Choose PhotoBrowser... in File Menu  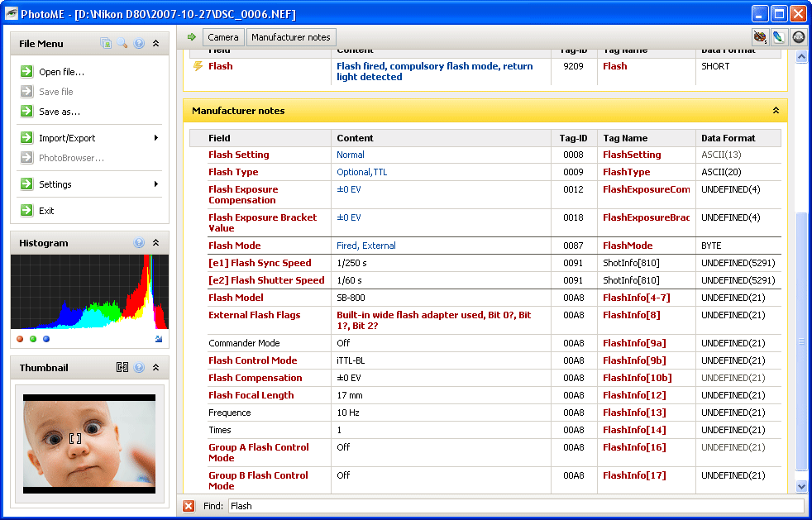click(x=71, y=158)
